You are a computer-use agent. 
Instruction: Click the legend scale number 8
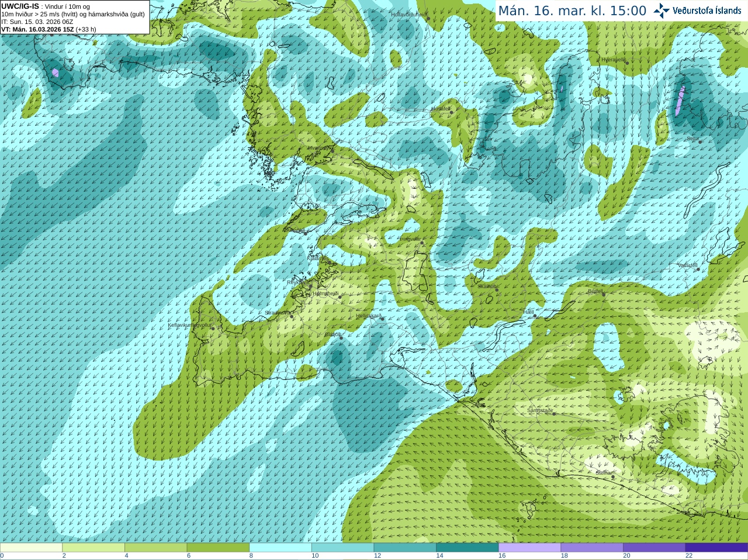point(251,556)
